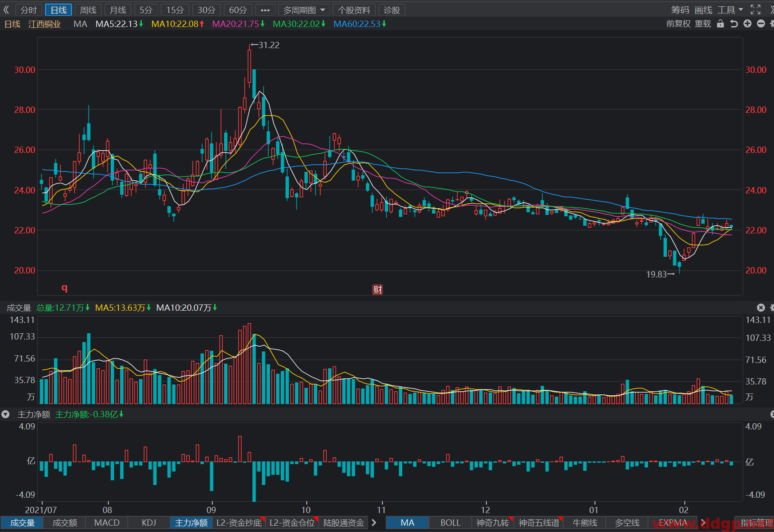Click 重载 to reload chart data
774x532 pixels.
pyautogui.click(x=703, y=24)
